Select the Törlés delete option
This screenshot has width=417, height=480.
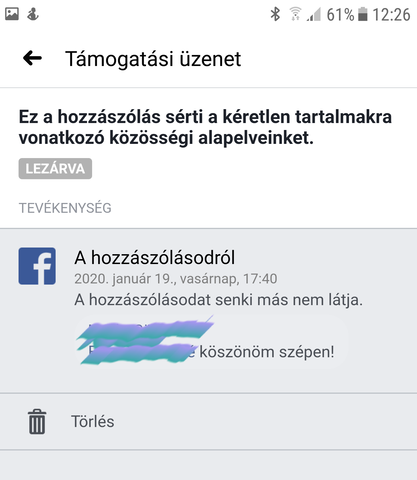point(208,421)
